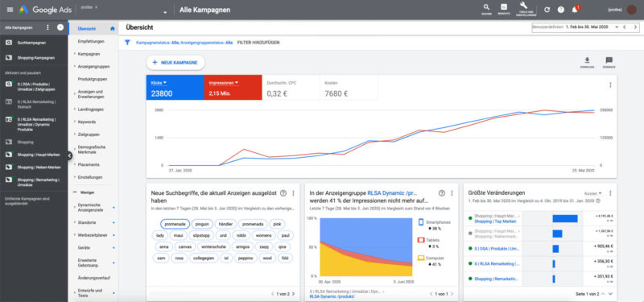
Task: Open the Kosten dropdown in Größte Veränderungen
Action: (592, 193)
